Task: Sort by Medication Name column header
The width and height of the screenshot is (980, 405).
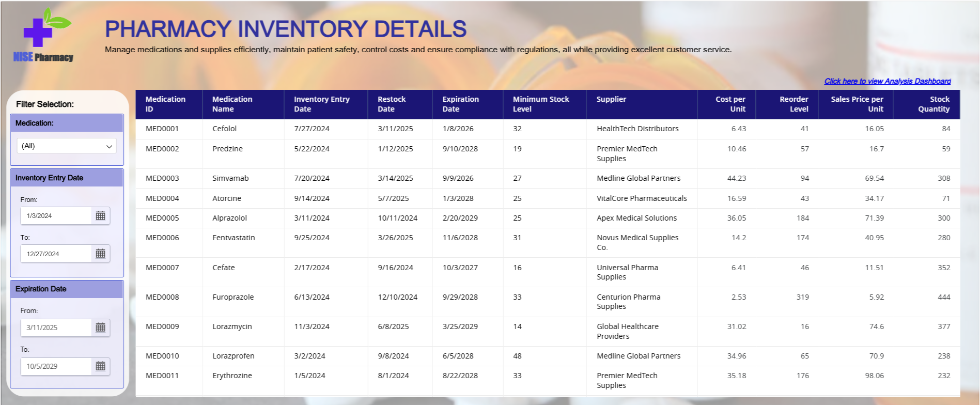Action: [232, 104]
